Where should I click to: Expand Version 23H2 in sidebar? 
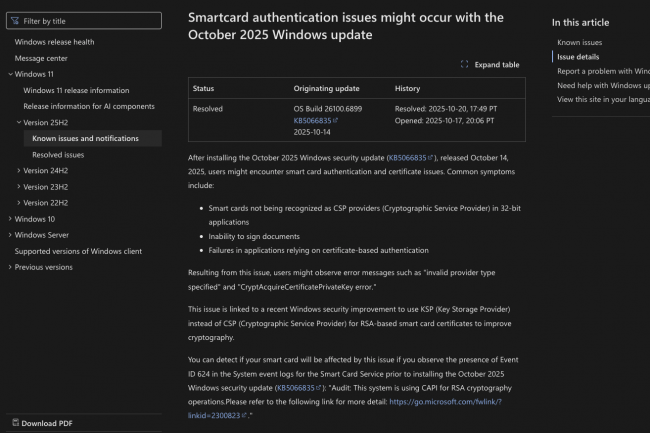pos(19,187)
